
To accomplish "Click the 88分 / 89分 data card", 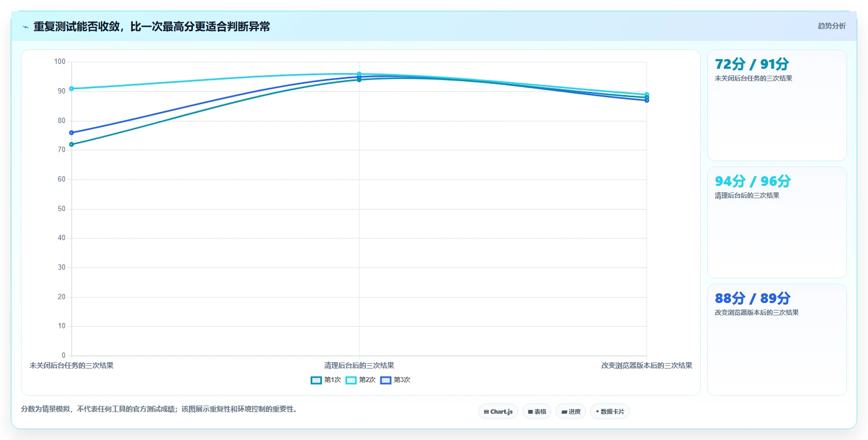I will tap(777, 340).
